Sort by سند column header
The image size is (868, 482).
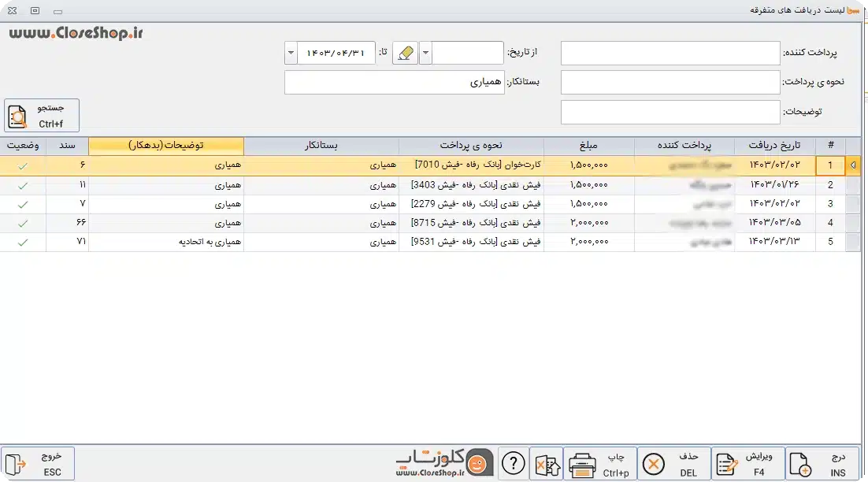click(x=67, y=146)
